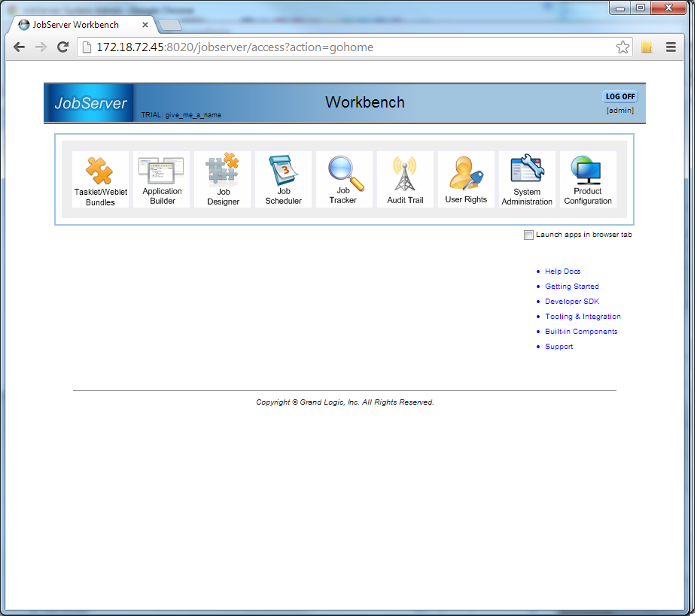The height and width of the screenshot is (616, 697).
Task: Click the browser address bar
Action: click(346, 47)
